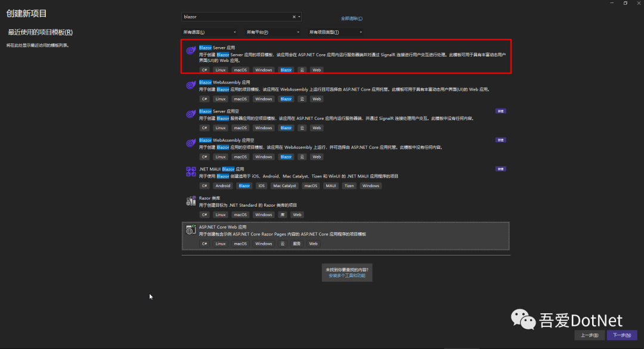Click the 新建 badge on Blazor Server 应用空
Image resolution: width=644 pixels, height=349 pixels.
[501, 111]
